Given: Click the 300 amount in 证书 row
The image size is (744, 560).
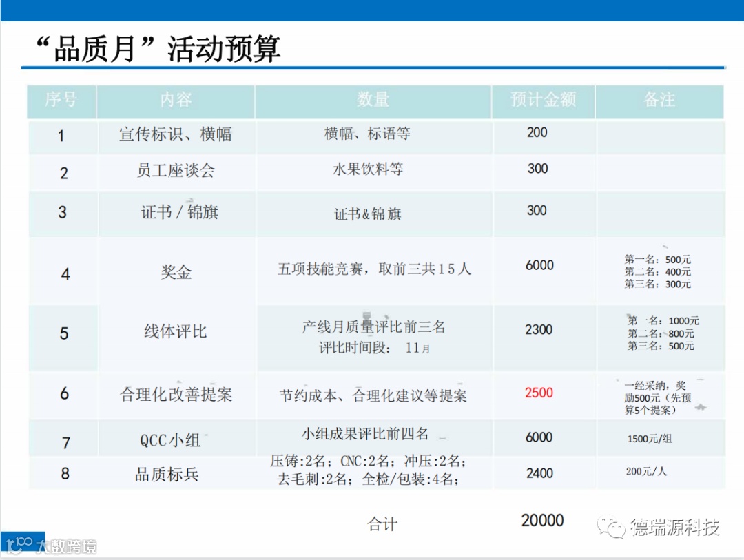Looking at the screenshot, I should (537, 210).
